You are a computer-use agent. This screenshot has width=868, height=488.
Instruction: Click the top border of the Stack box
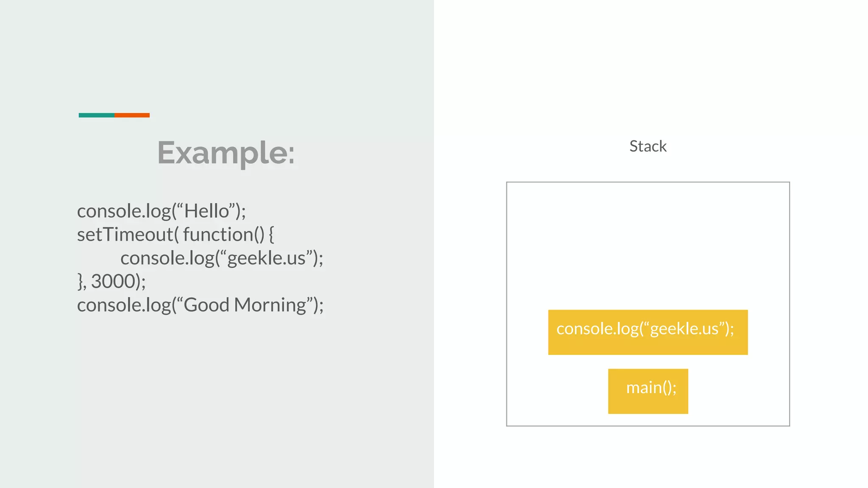click(x=648, y=182)
